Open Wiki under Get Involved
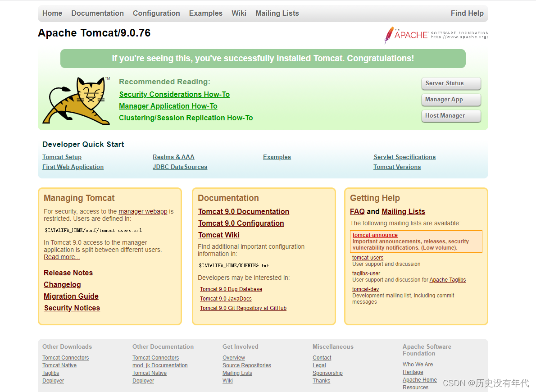The width and height of the screenshot is (536, 392). point(227,381)
